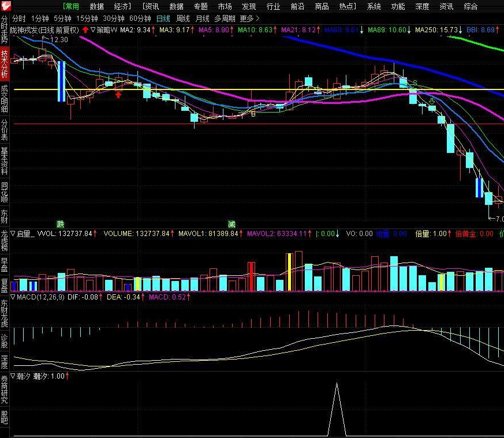Open the 更多 > period list

(x=249, y=18)
